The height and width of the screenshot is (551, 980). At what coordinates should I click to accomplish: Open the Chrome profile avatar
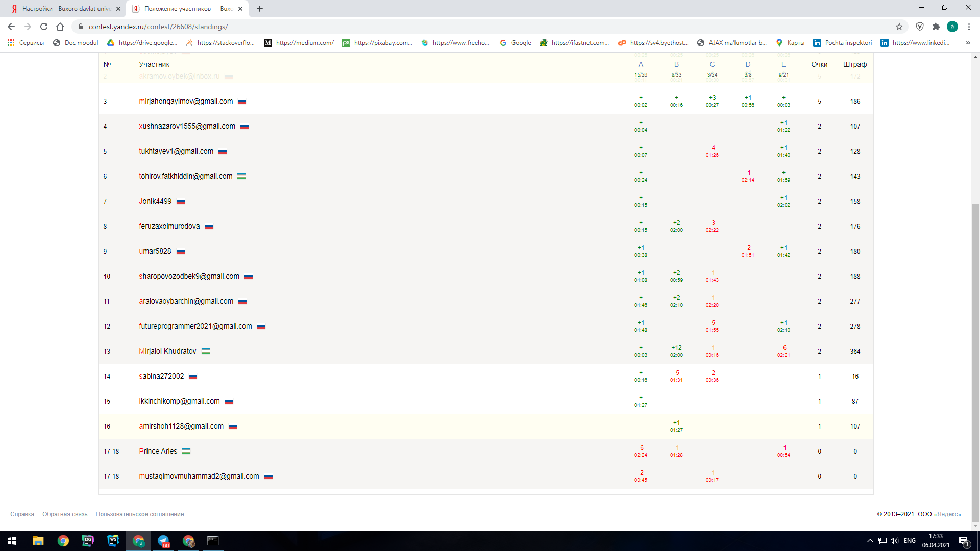[x=952, y=27]
